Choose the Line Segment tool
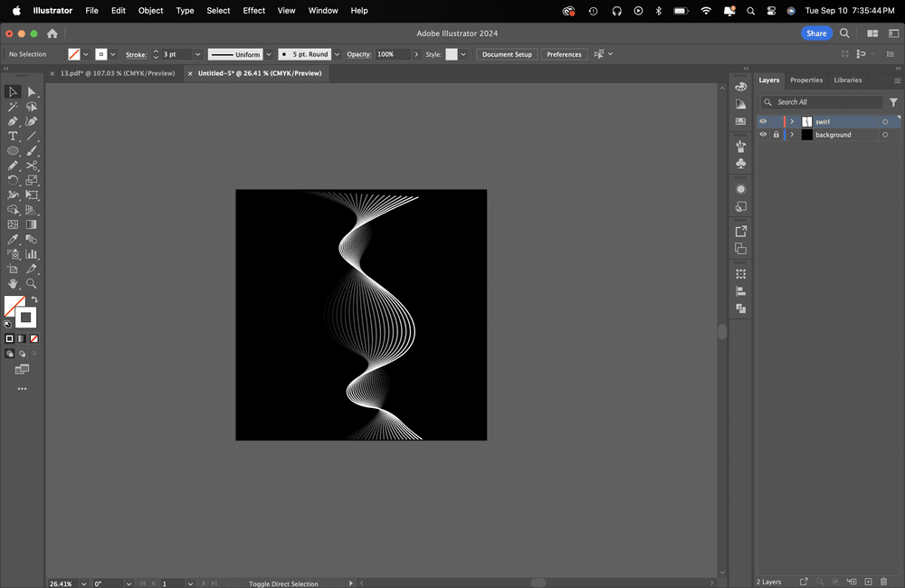Viewport: 905px width, 588px height. [32, 137]
